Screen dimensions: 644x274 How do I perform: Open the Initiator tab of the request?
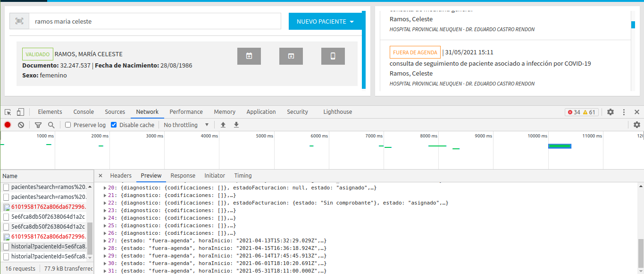[215, 176]
